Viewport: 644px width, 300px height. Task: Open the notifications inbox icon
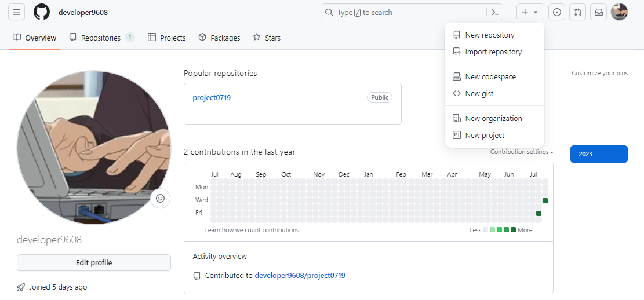click(x=599, y=12)
